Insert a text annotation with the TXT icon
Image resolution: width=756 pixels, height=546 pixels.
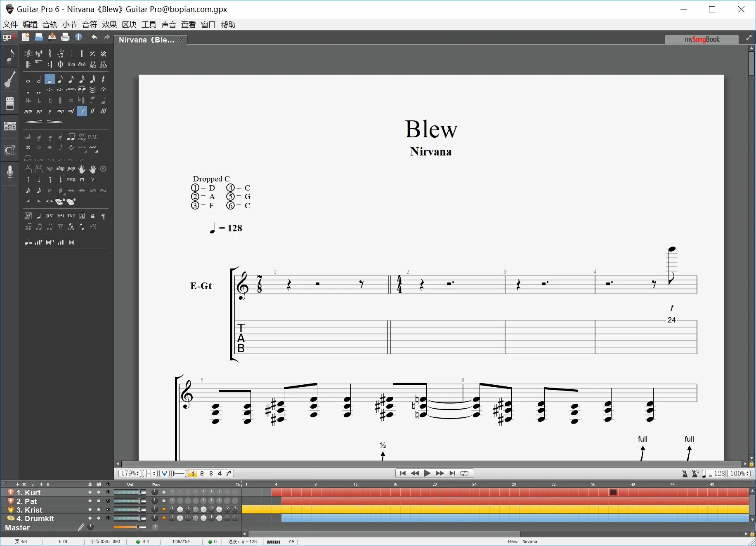tap(71, 216)
